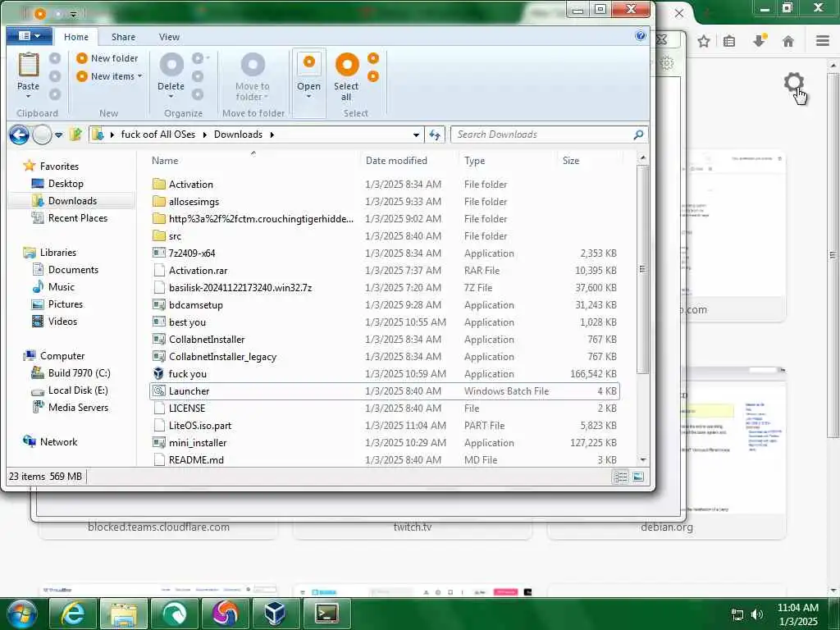Click the new tab page settings gear

coord(793,82)
